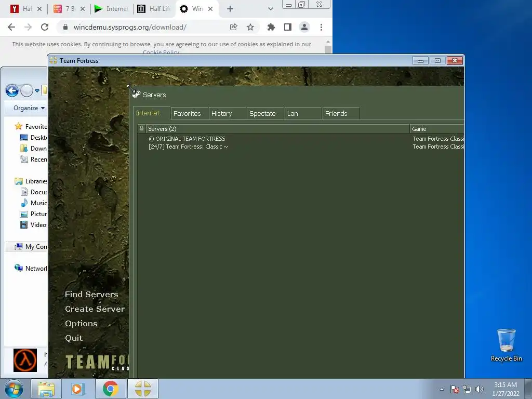
Task: Bookmark this page with star icon
Action: point(250,27)
